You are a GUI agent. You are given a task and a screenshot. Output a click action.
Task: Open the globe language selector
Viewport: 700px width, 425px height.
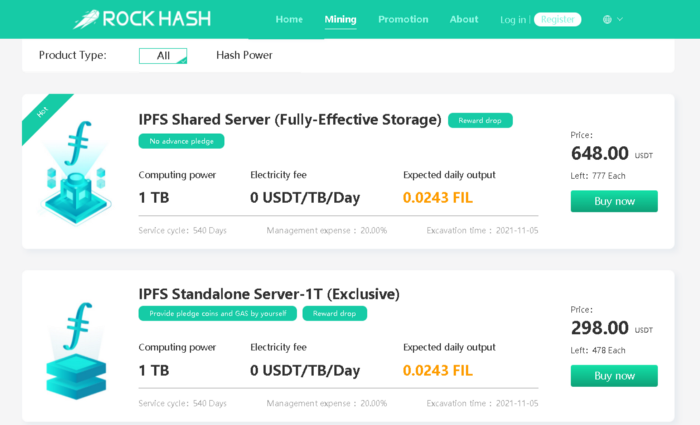[x=608, y=19]
